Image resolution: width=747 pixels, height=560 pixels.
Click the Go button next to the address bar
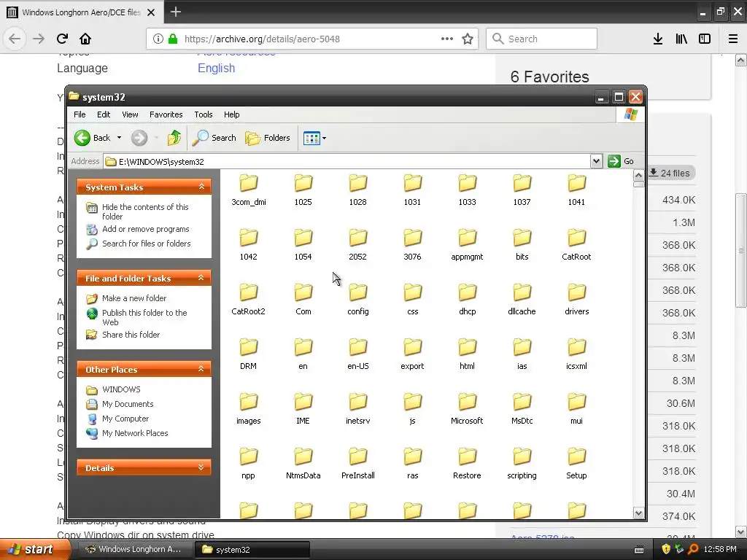[x=622, y=161]
